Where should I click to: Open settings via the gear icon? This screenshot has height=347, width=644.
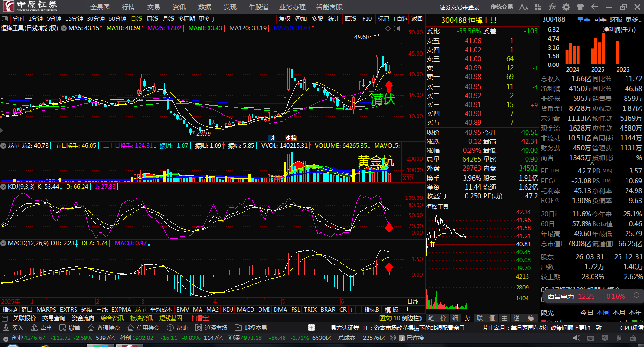tap(566, 7)
